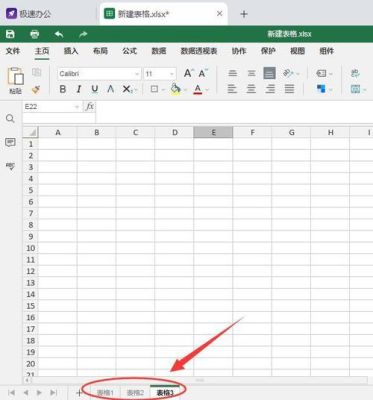Click the wrap text icon
373x400 pixels.
coord(321,73)
